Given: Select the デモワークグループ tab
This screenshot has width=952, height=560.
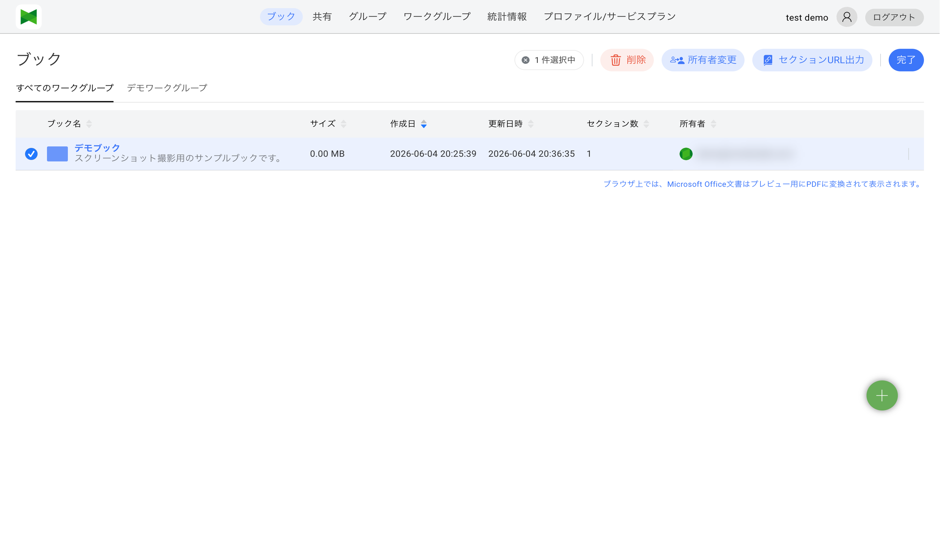Looking at the screenshot, I should (167, 88).
